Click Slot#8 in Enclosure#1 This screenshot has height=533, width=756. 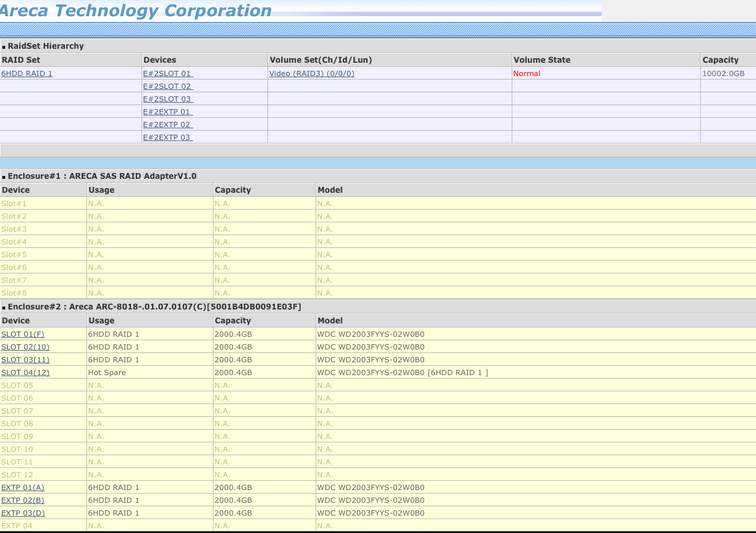pos(14,293)
